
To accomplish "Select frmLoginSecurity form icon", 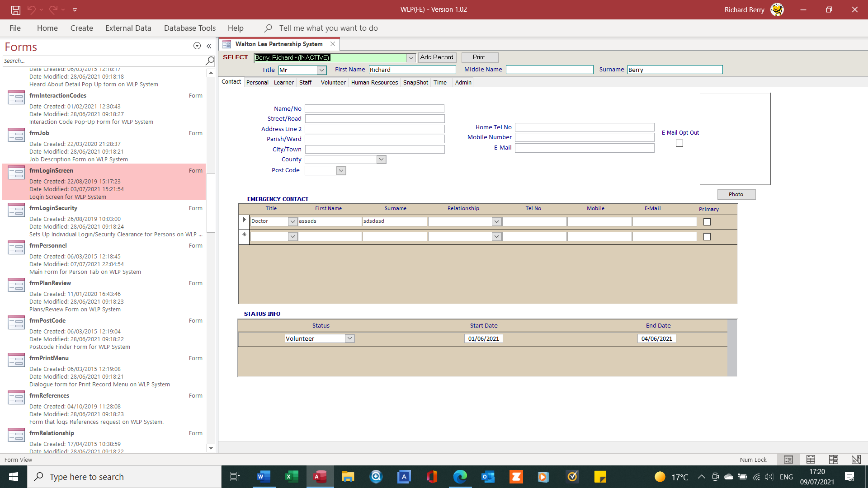I will 16,210.
